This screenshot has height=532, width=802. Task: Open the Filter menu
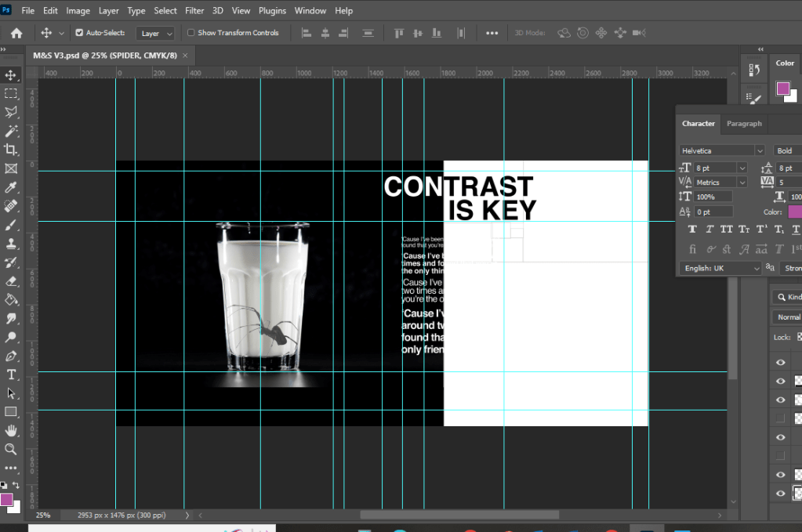pos(194,11)
